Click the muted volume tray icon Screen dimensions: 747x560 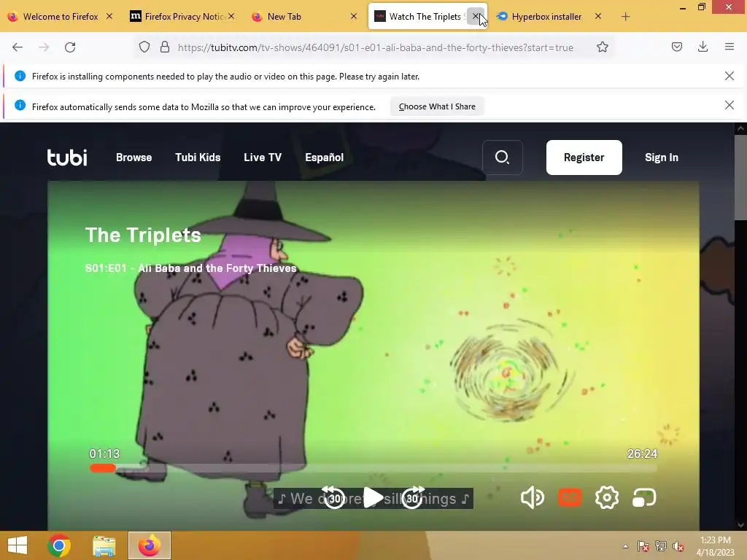[x=678, y=546]
